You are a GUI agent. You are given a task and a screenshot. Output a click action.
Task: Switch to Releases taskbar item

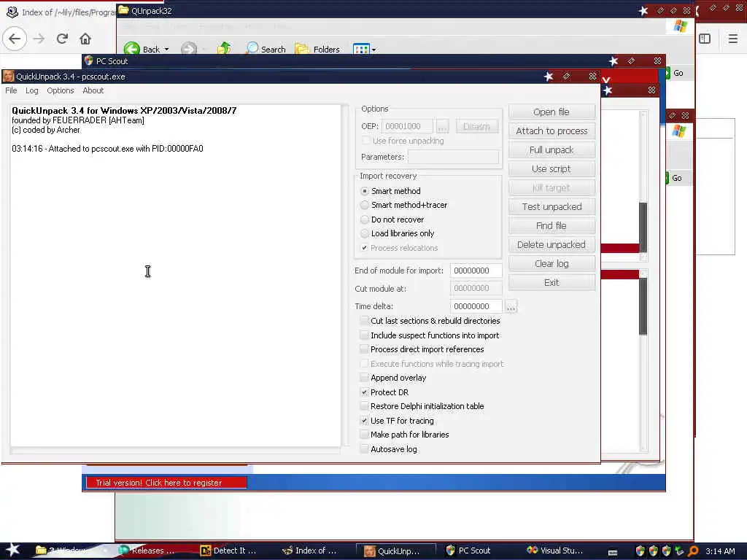147,551
